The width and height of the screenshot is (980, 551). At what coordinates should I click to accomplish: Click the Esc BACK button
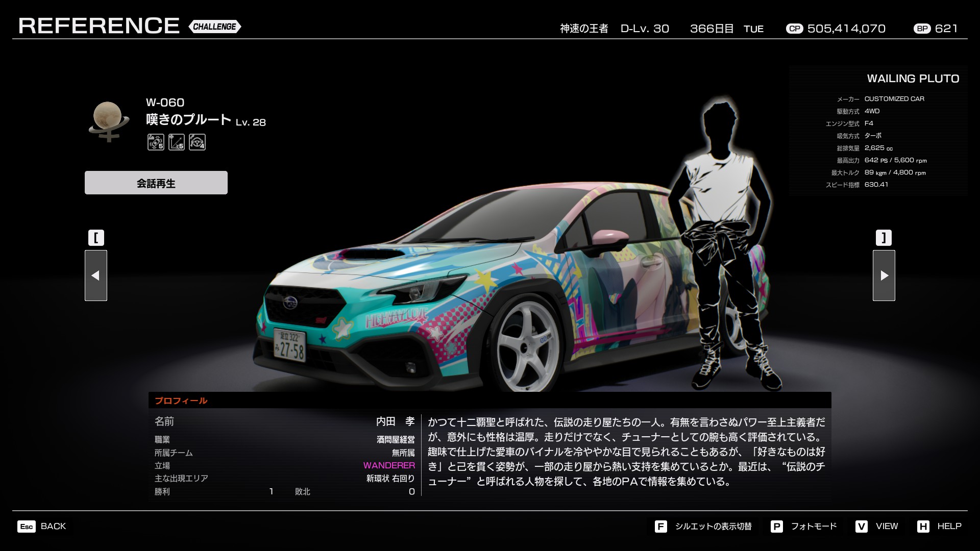tap(42, 526)
